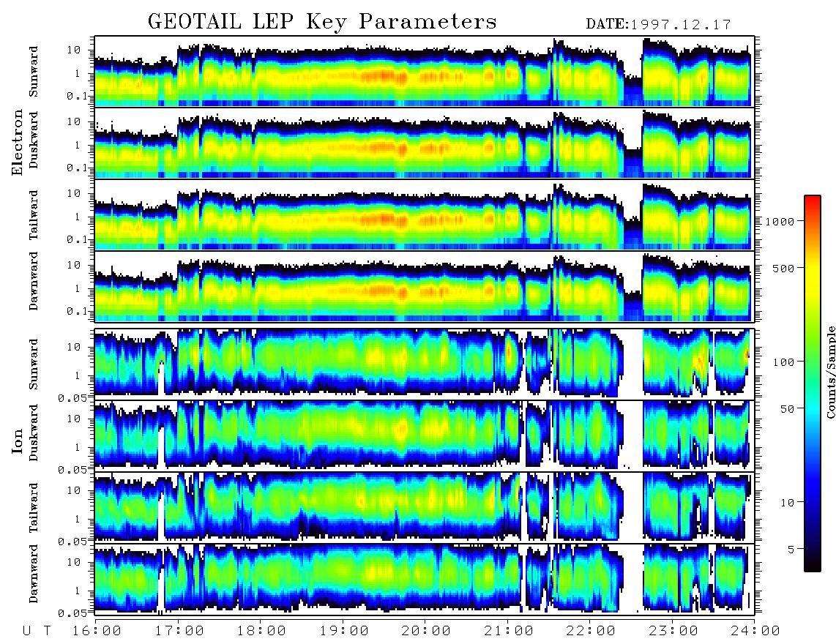
Task: Select the 1000 color scale value
Action: (x=780, y=221)
